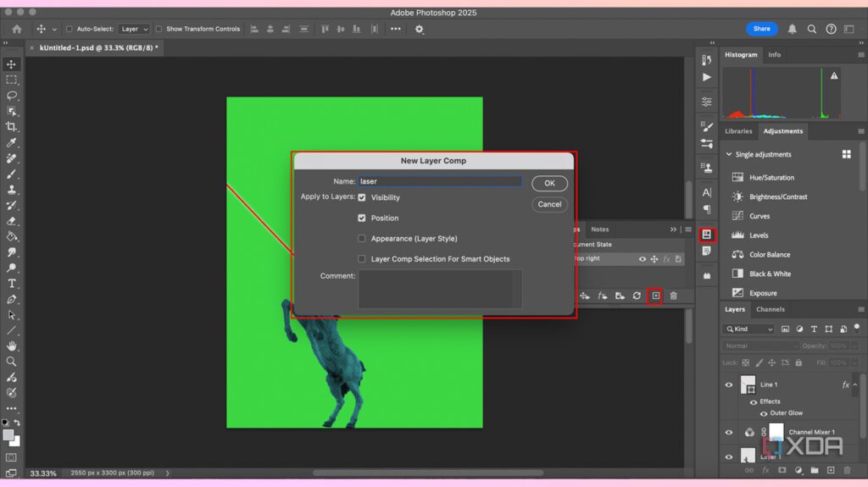Image resolution: width=868 pixels, height=487 pixels.
Task: Add a Levels adjustment
Action: [x=759, y=235]
